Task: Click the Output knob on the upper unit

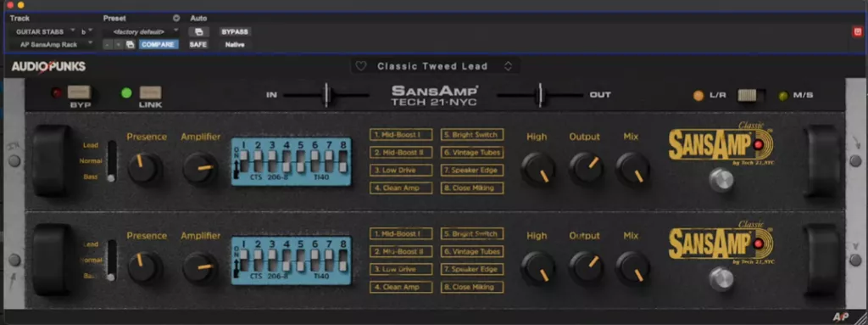Action: pos(587,169)
